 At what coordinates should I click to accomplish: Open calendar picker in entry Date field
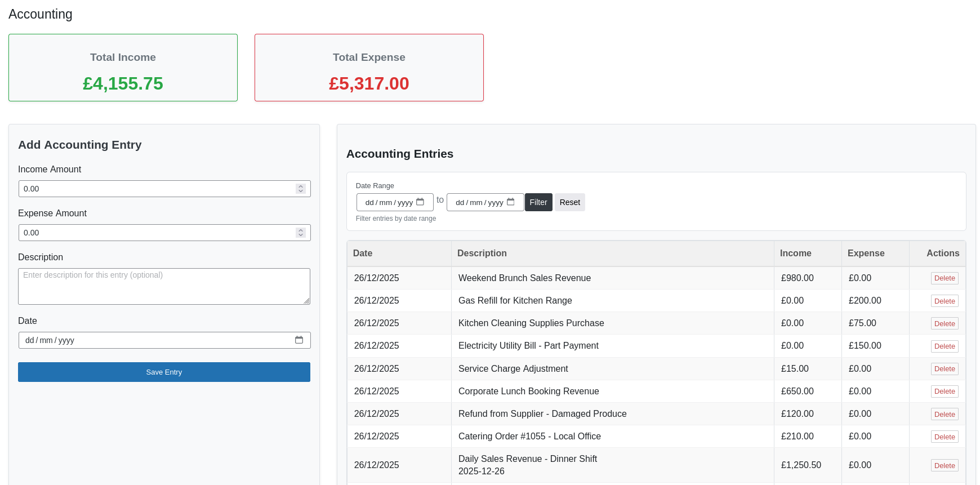[x=299, y=340]
